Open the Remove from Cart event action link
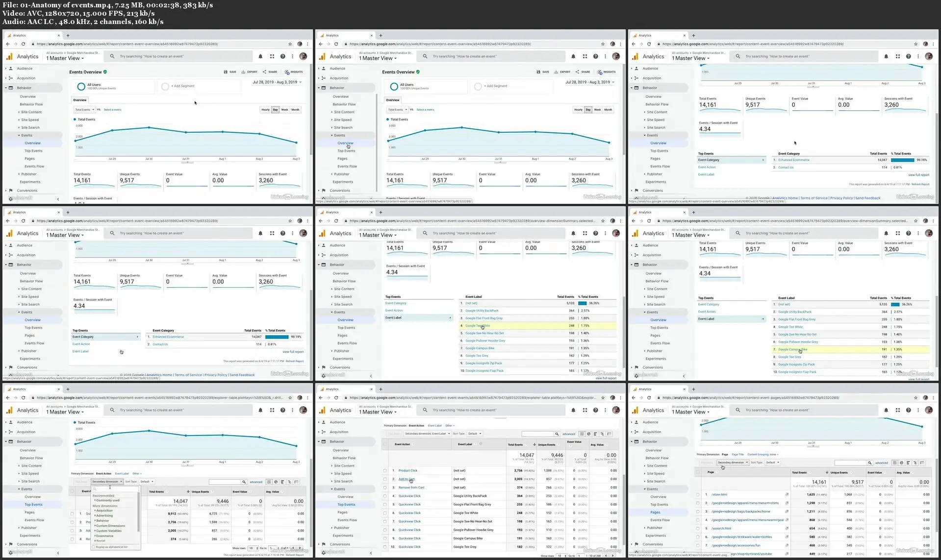 [x=411, y=487]
